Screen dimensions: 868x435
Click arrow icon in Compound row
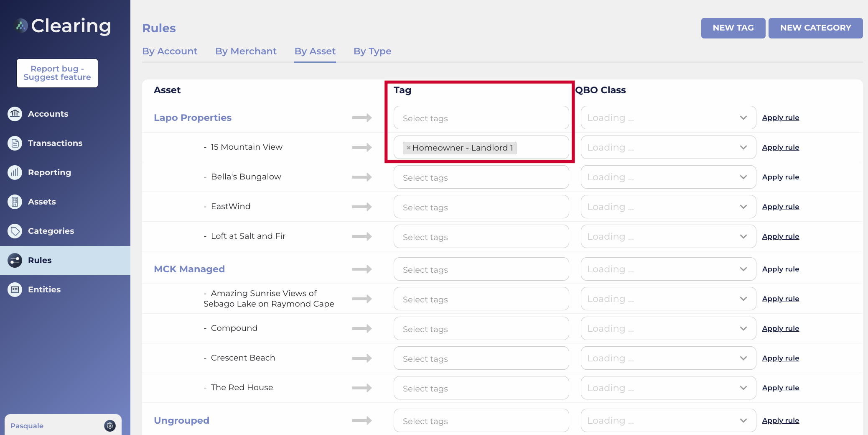[362, 329]
